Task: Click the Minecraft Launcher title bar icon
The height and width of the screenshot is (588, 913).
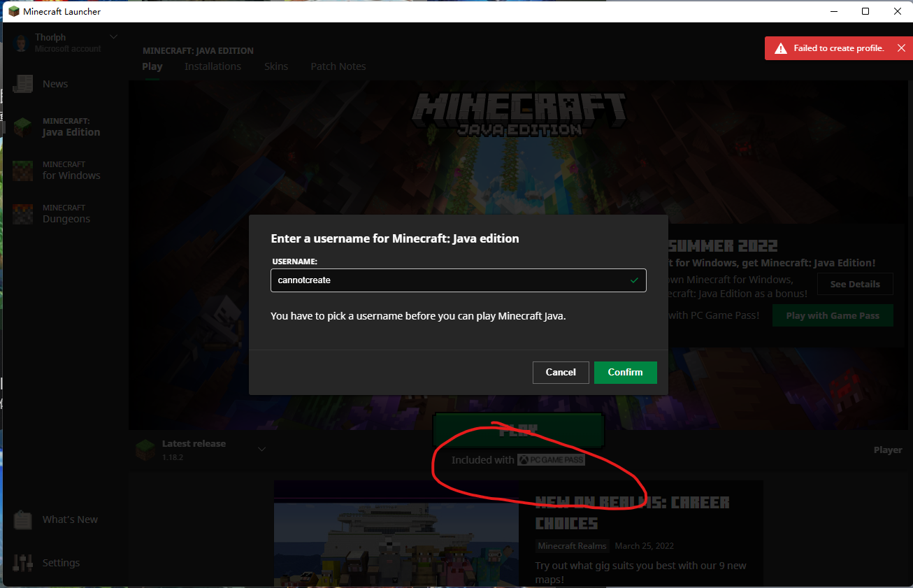Action: click(x=14, y=11)
